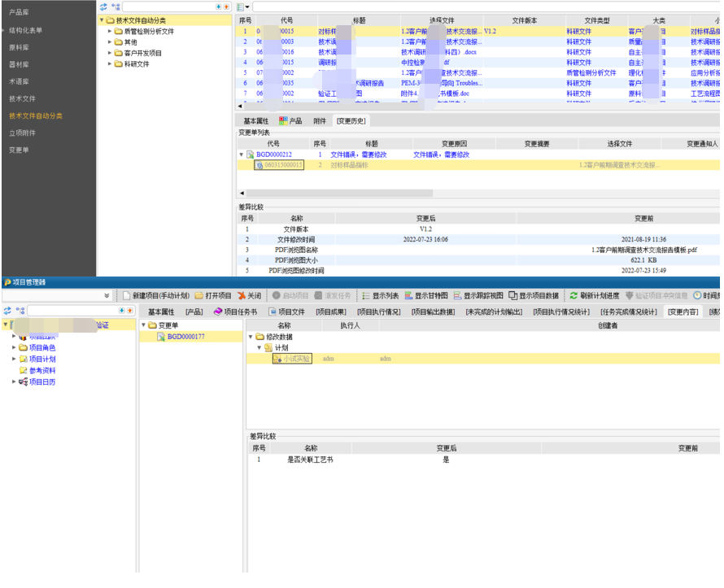Open the BGD0000177 change order
The image size is (724, 588).
point(185,336)
